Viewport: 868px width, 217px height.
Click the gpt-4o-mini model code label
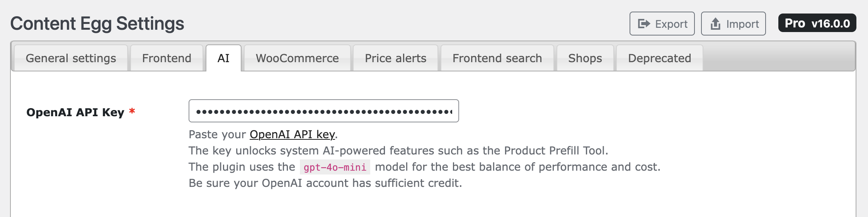(x=335, y=167)
